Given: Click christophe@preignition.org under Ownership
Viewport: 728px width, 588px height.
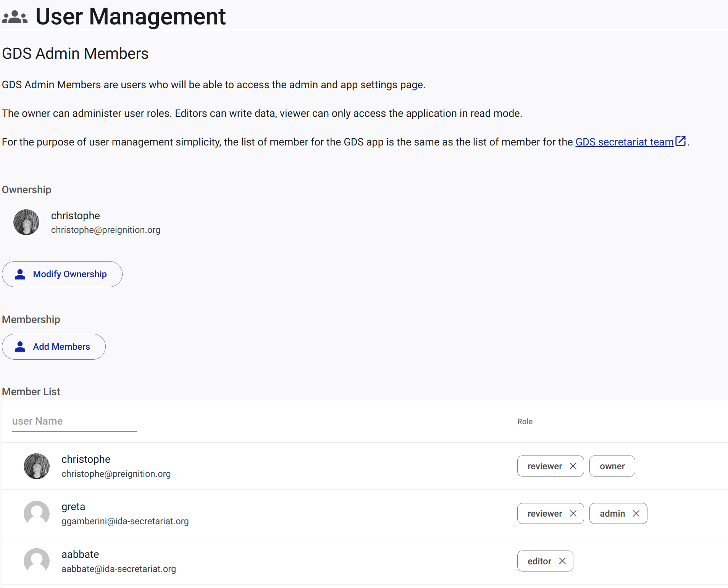Looking at the screenshot, I should pos(106,230).
